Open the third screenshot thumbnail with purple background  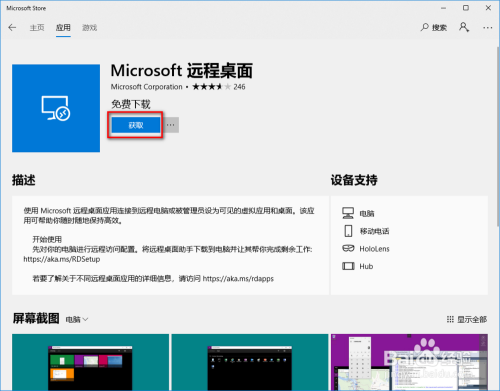[x=409, y=362]
